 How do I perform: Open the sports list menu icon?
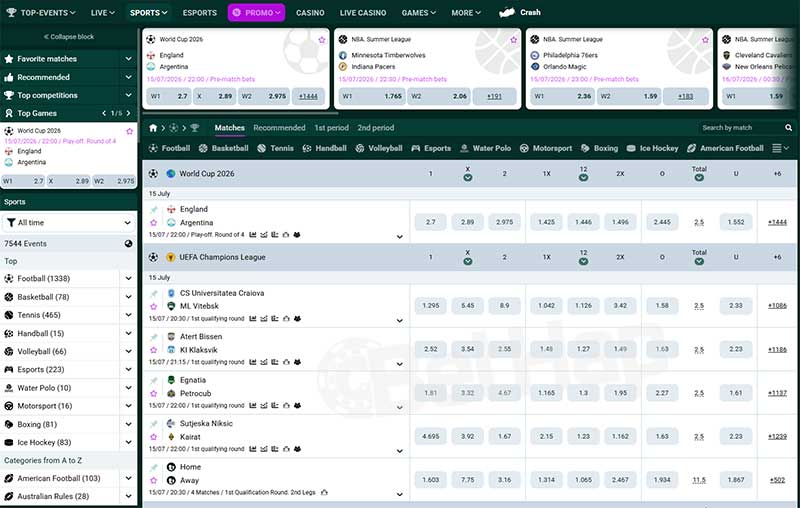click(x=780, y=148)
